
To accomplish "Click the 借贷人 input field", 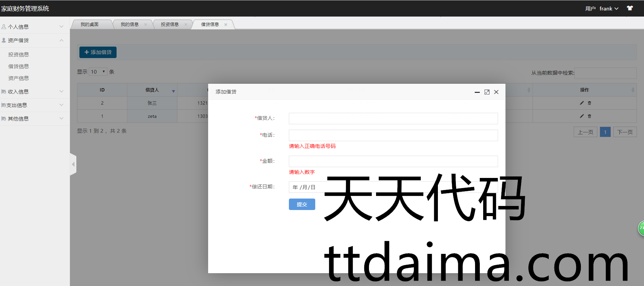I will 393,119.
